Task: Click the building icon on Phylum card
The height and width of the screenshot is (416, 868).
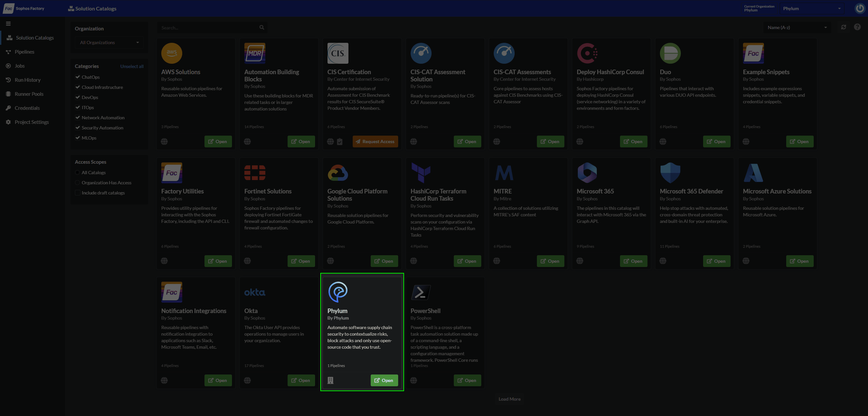Action: pyautogui.click(x=330, y=380)
